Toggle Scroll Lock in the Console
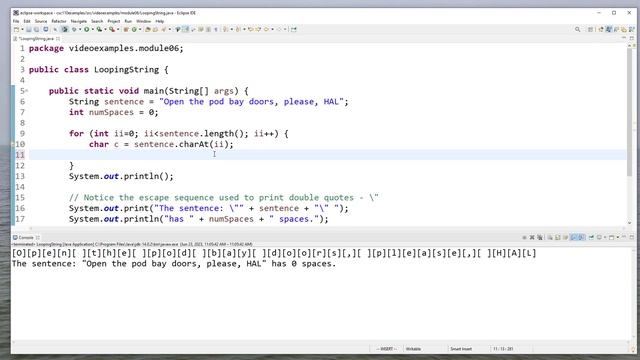 pos(558,237)
